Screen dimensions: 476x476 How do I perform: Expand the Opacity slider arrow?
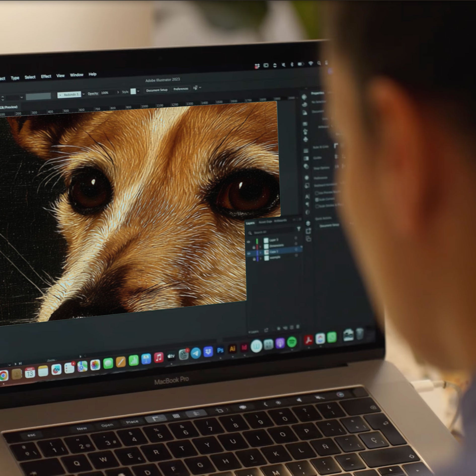118,92
